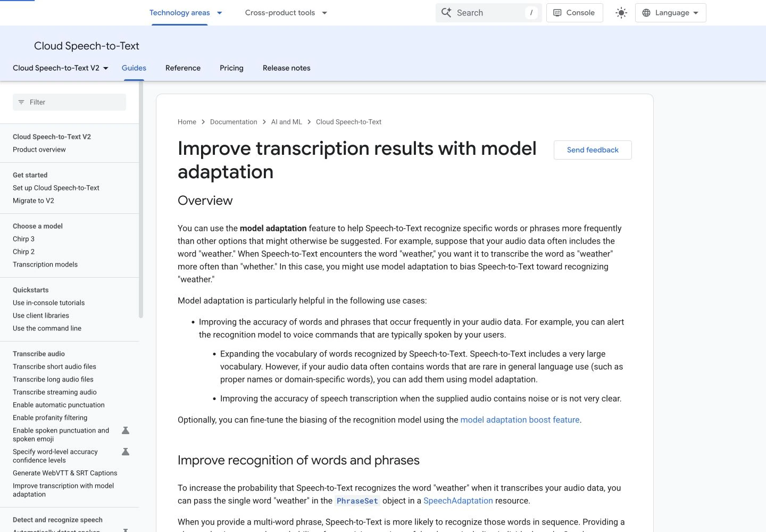Expand the Language selector
Image resolution: width=766 pixels, height=532 pixels.
click(671, 13)
